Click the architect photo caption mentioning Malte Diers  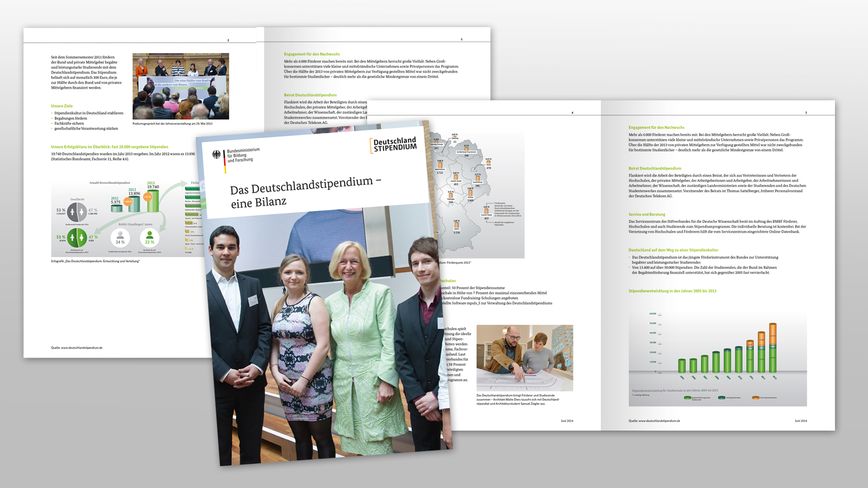tap(518, 399)
